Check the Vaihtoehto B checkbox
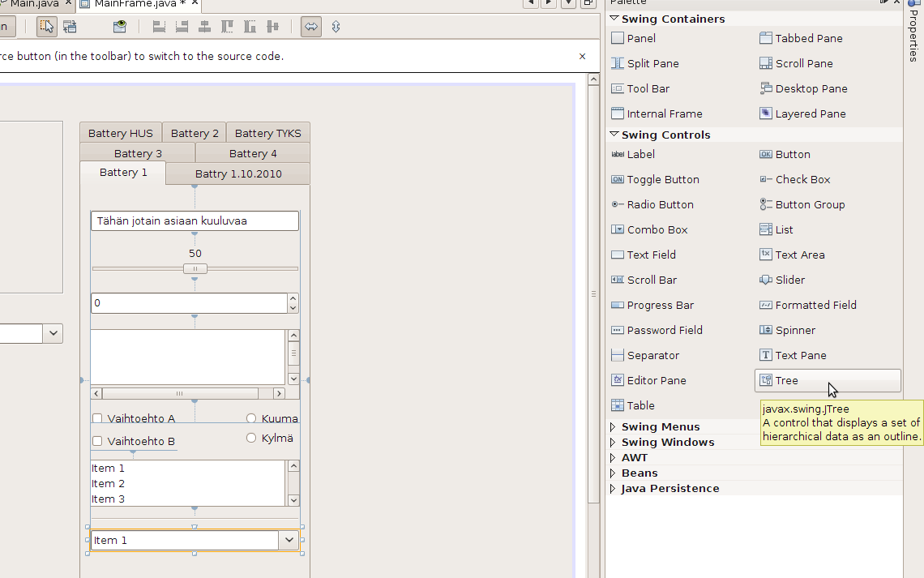Viewport: 924px width, 578px height. (98, 441)
